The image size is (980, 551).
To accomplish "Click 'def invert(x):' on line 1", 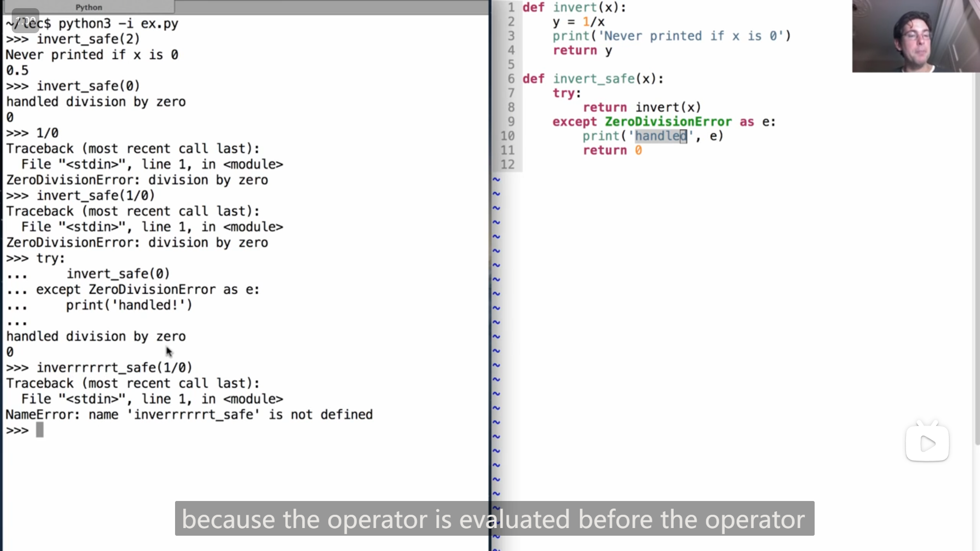I will [x=574, y=7].
